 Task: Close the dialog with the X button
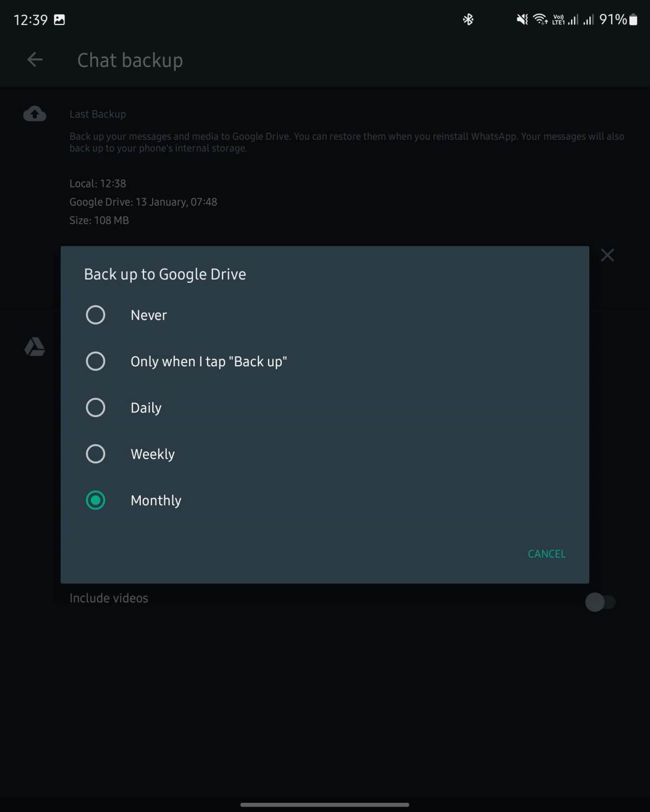point(607,255)
